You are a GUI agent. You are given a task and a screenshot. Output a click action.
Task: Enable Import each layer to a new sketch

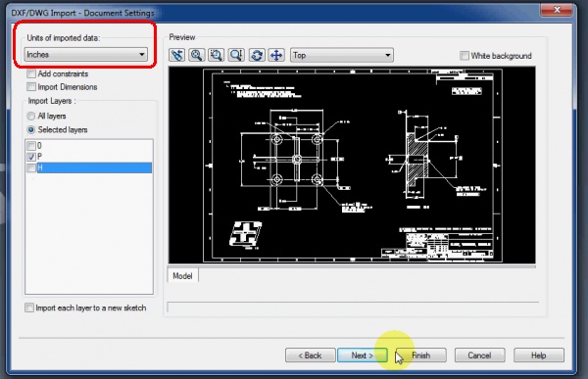coord(29,308)
